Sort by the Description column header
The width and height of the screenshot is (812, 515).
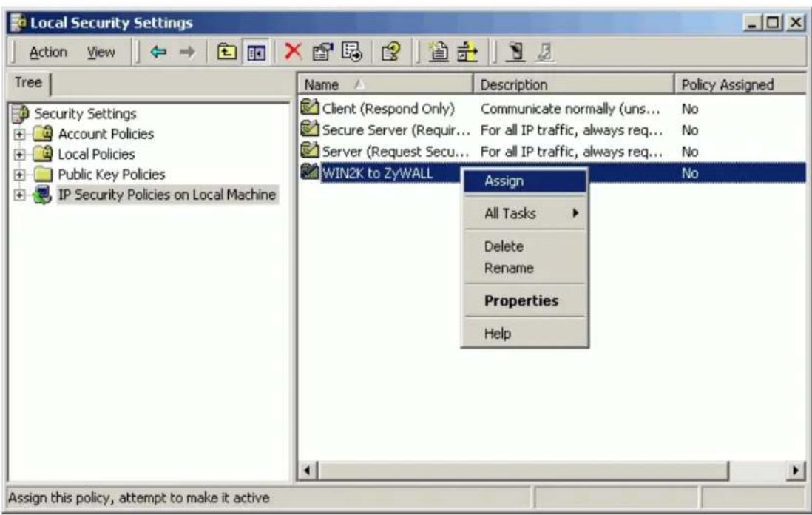click(x=573, y=84)
